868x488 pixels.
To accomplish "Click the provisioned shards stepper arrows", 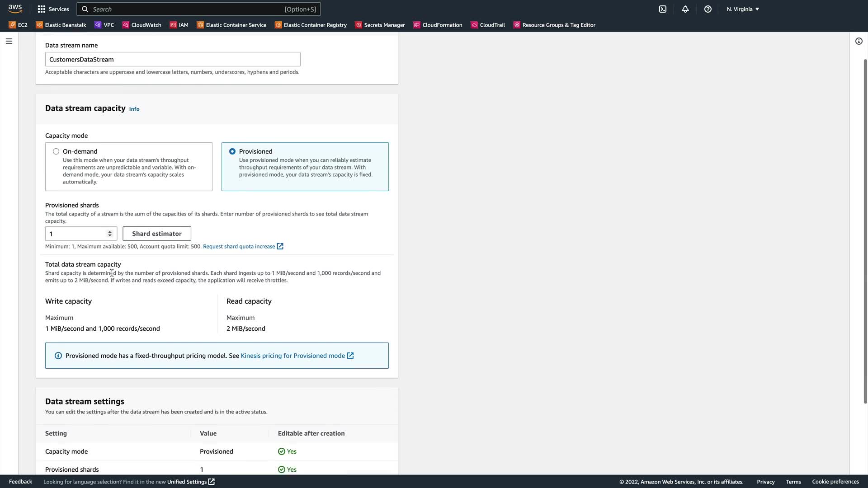I will tap(109, 234).
